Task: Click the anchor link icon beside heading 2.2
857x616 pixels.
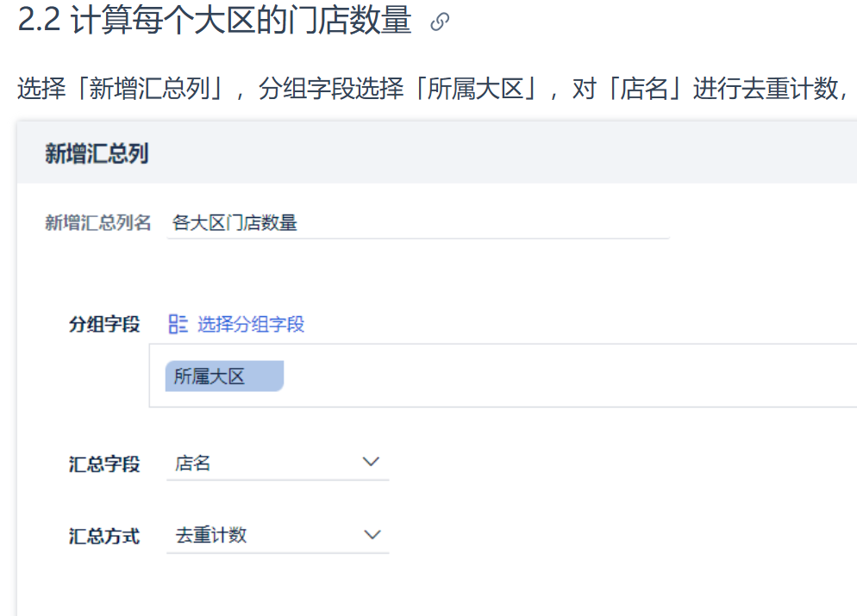Action: pos(440,22)
